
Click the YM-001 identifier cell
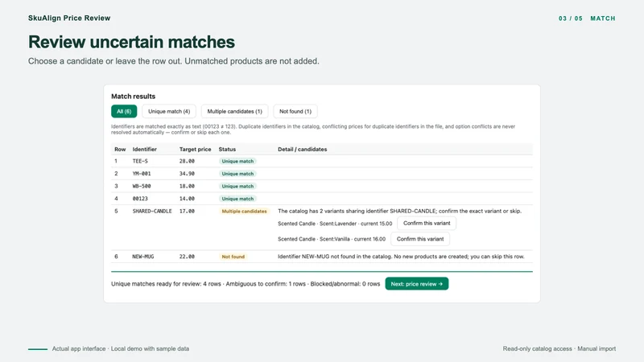pyautogui.click(x=142, y=174)
